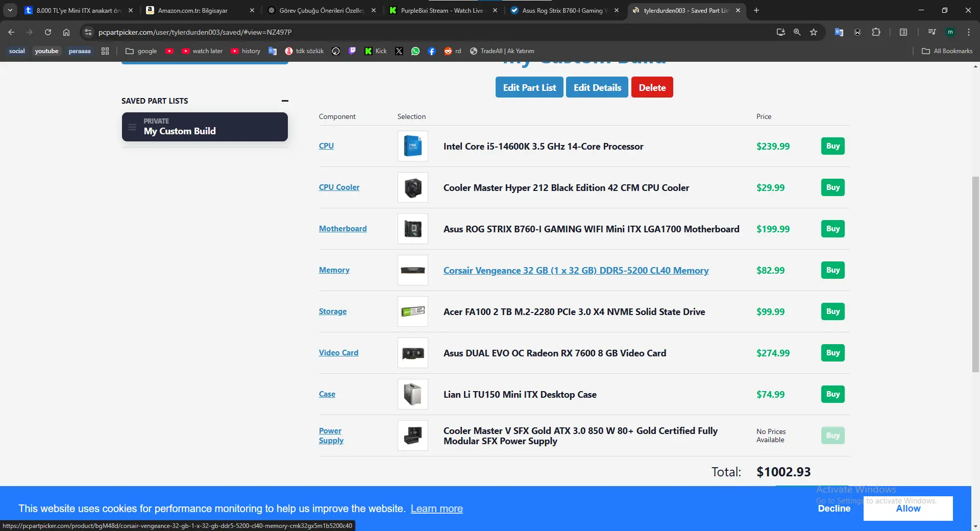Screen dimensions: 980x531
Task: Switch to the Görev Çubuğu Önerileri tab
Action: (x=322, y=10)
